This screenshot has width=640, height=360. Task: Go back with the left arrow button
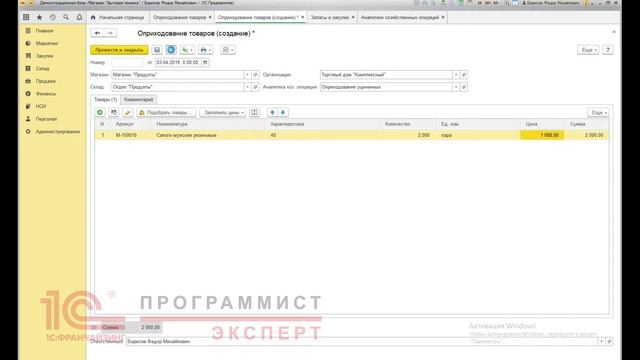(x=97, y=33)
